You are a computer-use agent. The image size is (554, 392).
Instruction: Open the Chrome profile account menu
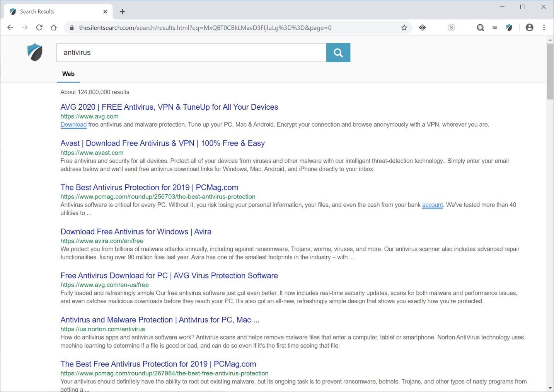click(529, 27)
